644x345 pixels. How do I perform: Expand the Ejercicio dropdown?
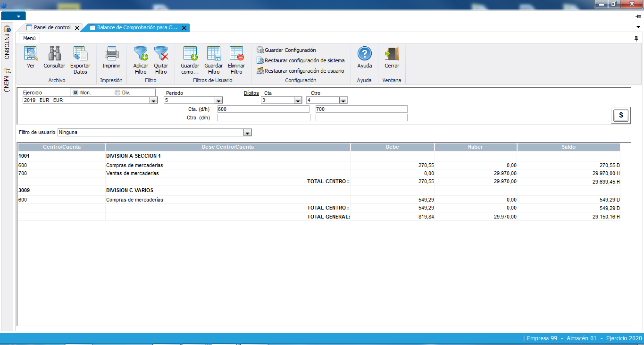[153, 101]
